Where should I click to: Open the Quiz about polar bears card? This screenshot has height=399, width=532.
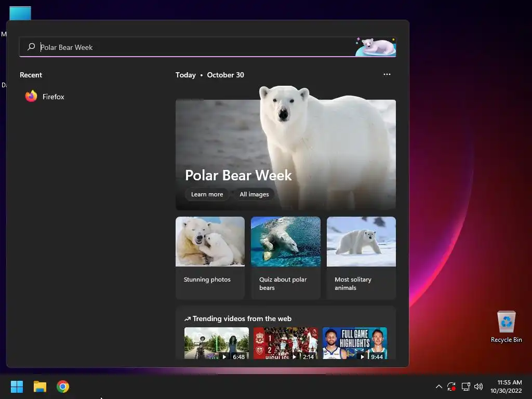tap(286, 258)
